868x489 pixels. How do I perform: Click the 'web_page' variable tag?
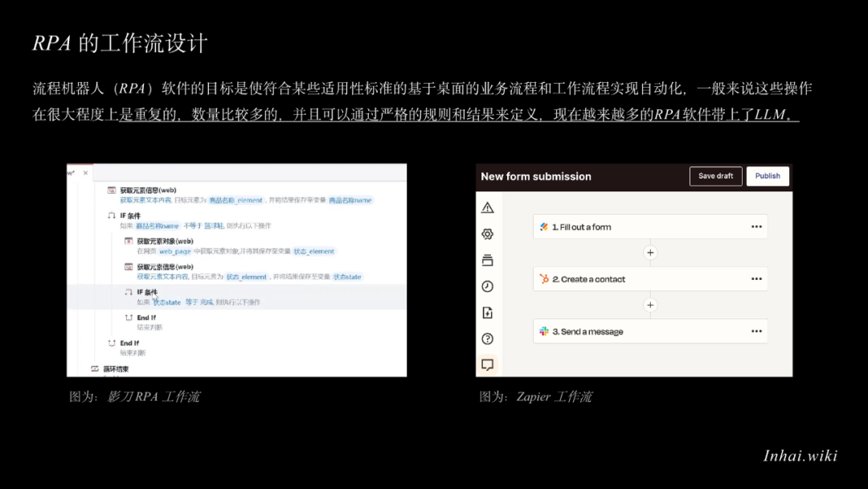175,252
